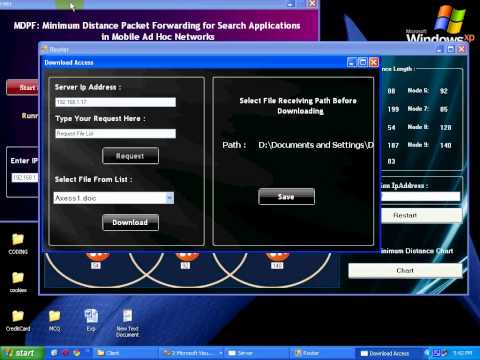Maximize the Download Access window
480x360 pixels.
[x=363, y=62]
